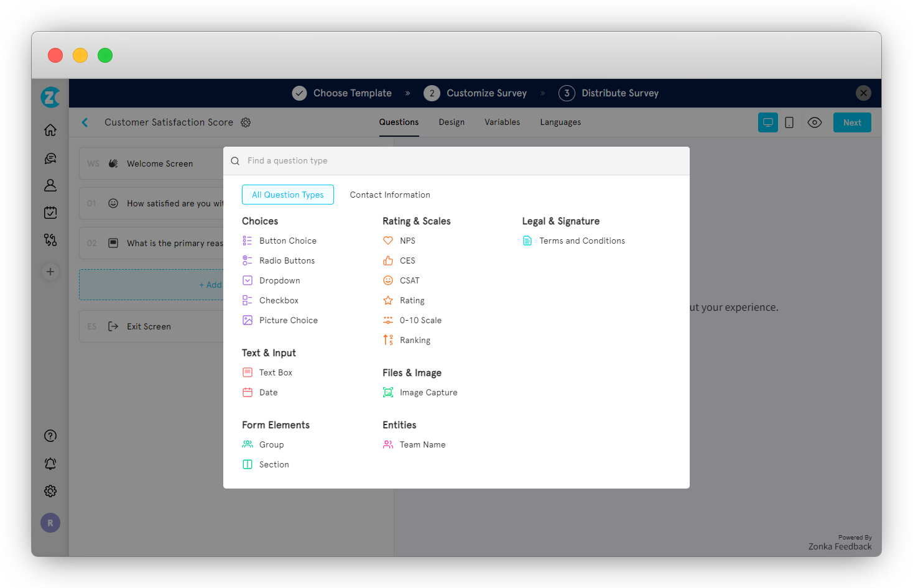Open the Contact Information tab
This screenshot has height=588, width=913.
coord(390,195)
